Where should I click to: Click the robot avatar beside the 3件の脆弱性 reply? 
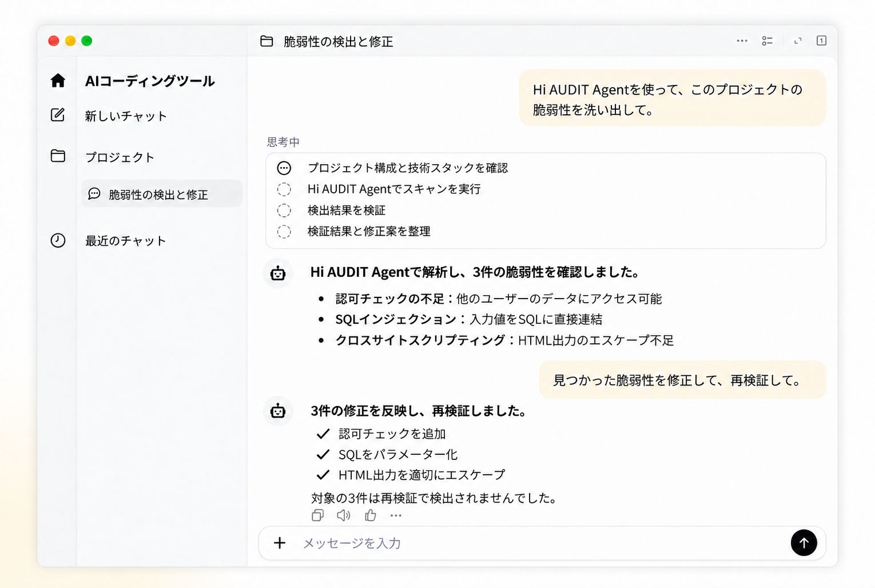pyautogui.click(x=278, y=273)
